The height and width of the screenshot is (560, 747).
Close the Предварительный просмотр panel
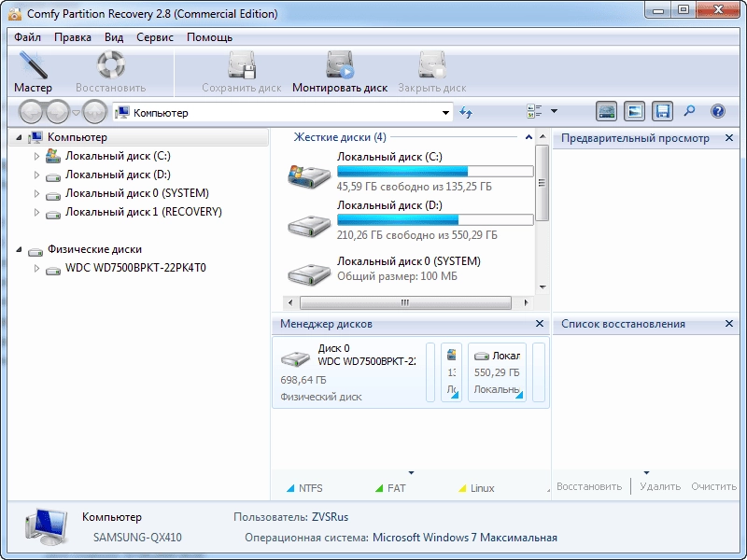click(x=729, y=138)
